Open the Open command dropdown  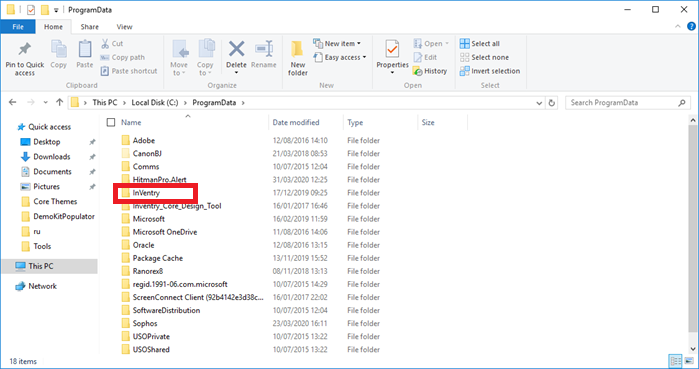click(431, 44)
